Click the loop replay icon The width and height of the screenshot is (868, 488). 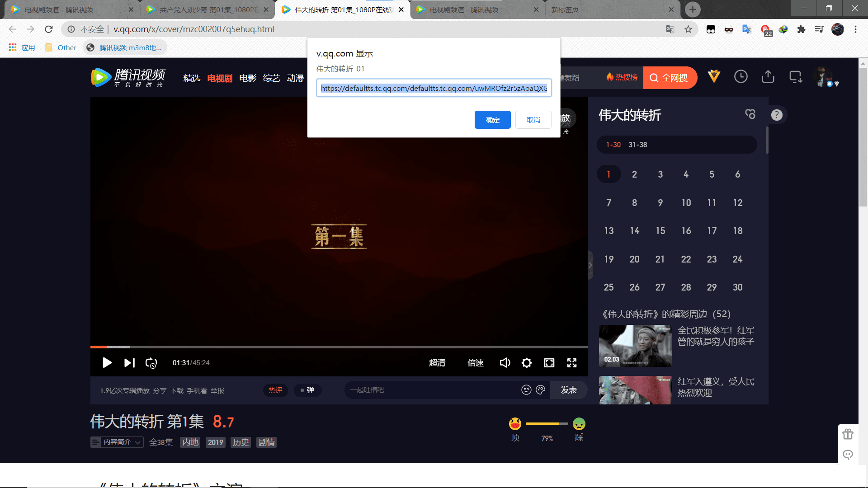pyautogui.click(x=151, y=363)
